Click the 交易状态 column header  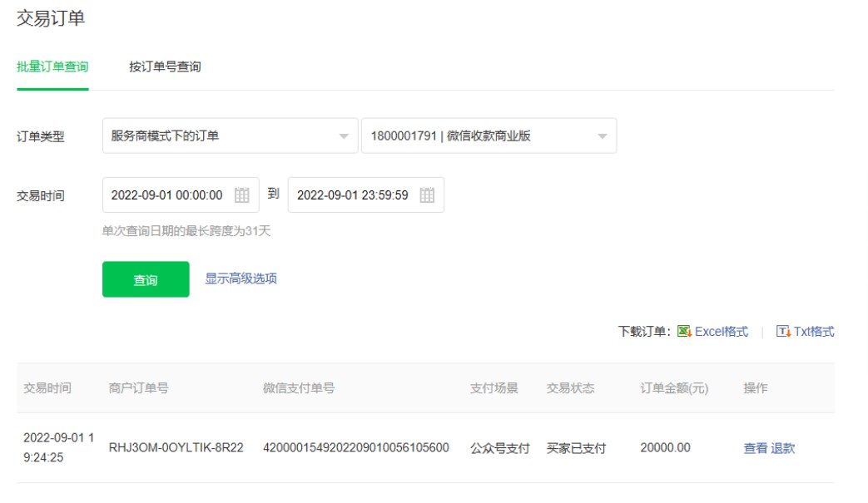coord(570,388)
